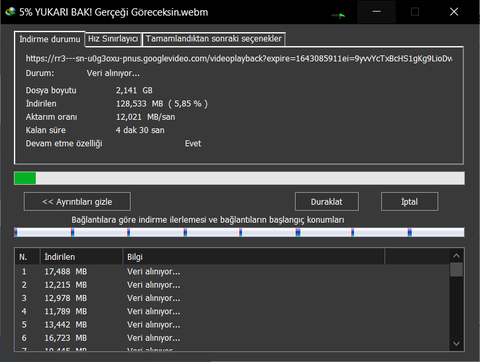Click the Bilgi column header

253,257
